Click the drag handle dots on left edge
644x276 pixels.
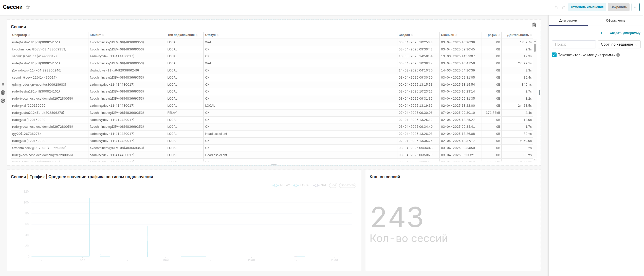3,85
